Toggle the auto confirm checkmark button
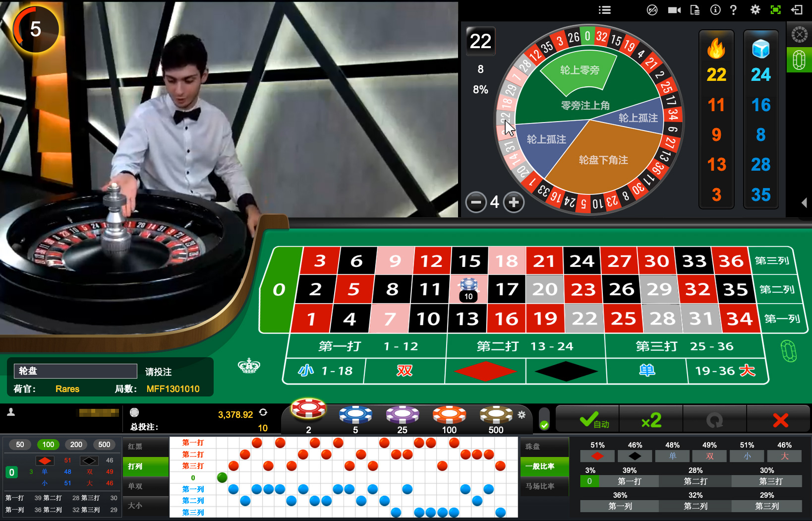The image size is (812, 521). pos(588,420)
